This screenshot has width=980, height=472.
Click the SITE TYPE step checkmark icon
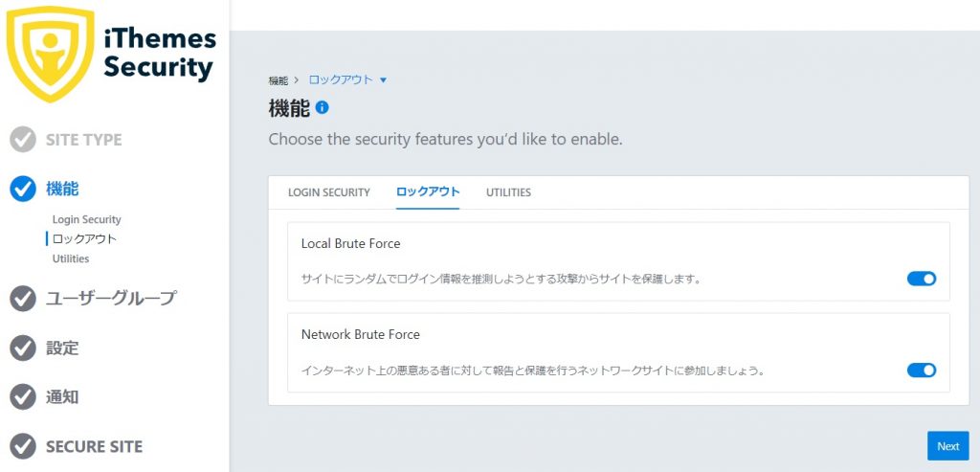tap(23, 140)
